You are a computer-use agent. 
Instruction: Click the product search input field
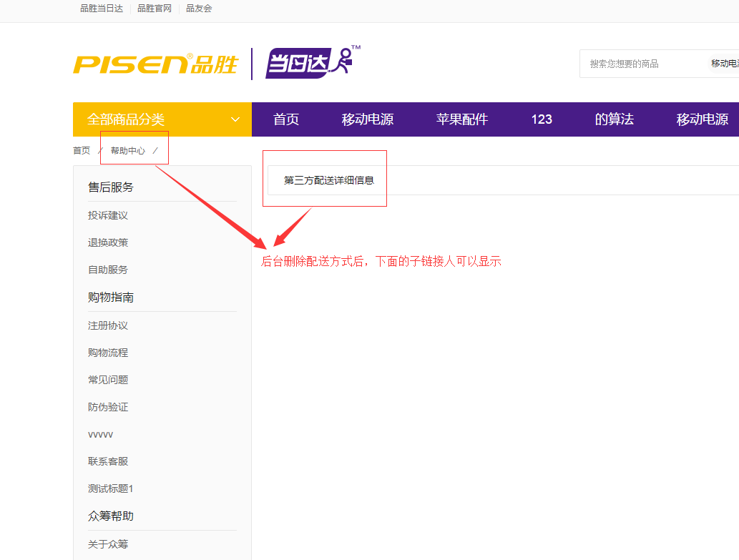pos(644,64)
